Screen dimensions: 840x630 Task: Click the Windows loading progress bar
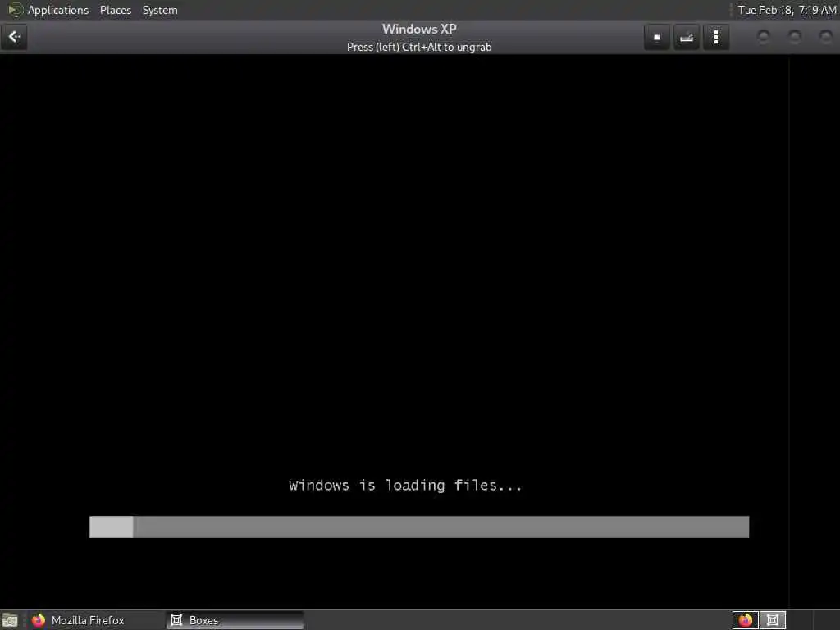(x=419, y=527)
